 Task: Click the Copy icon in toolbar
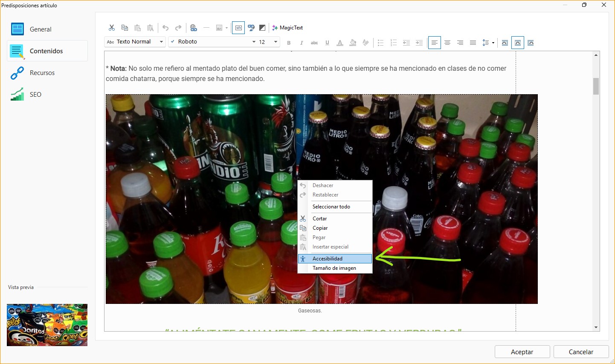(x=125, y=28)
